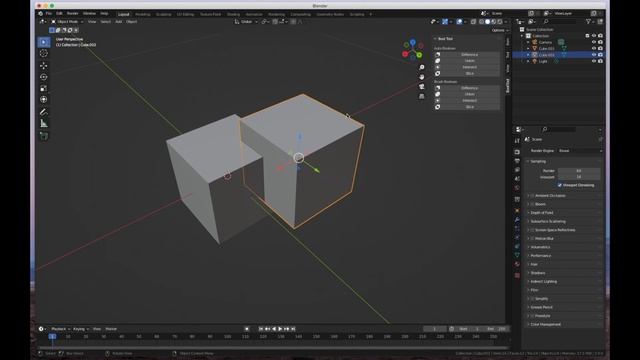Screen dimensions: 640x360
Task: Click the zoom magnifier icon in viewport
Action: [422, 67]
